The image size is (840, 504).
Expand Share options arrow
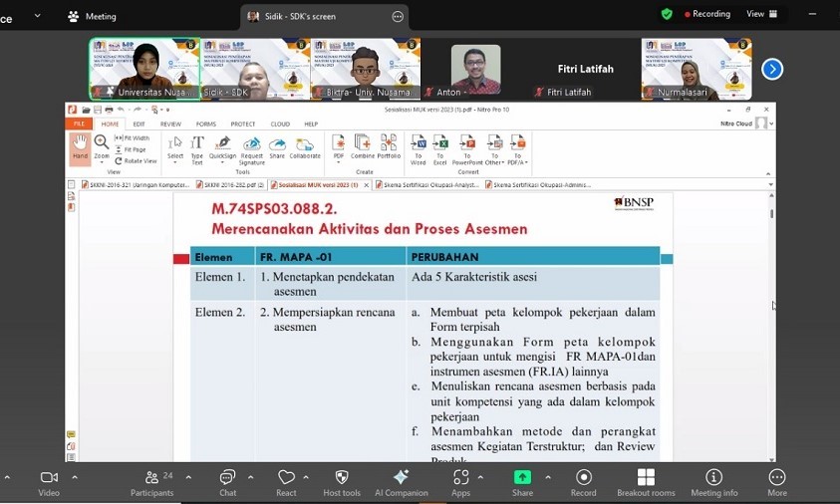pos(548,477)
